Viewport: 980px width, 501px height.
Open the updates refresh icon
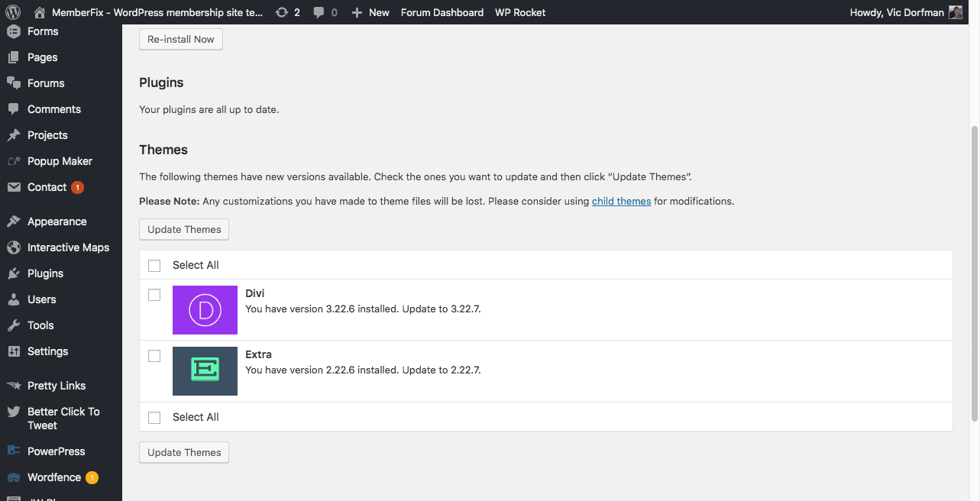click(x=282, y=12)
